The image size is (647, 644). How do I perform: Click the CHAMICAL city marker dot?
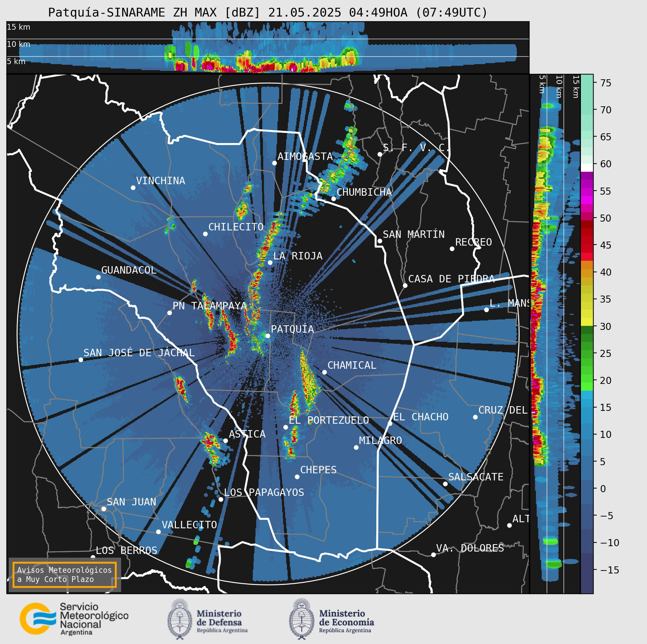(324, 372)
